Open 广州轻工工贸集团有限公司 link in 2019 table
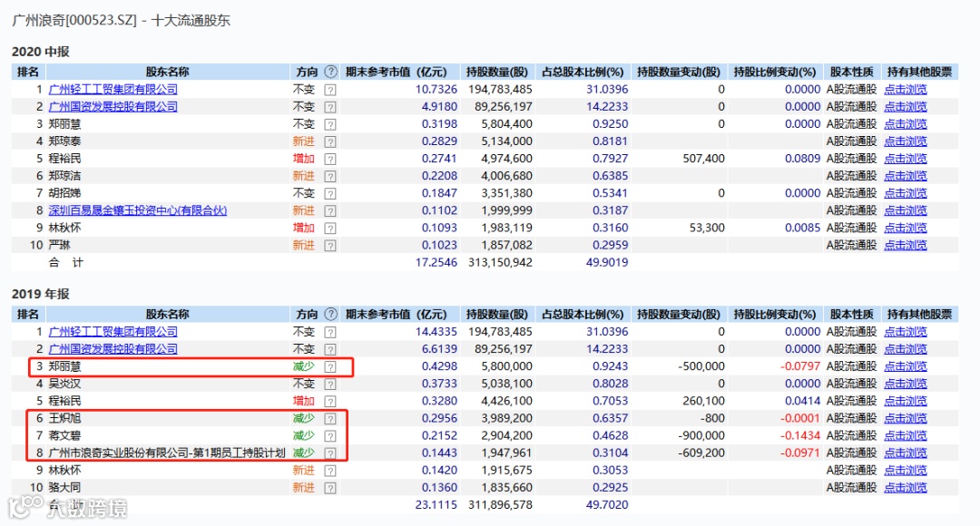 click(113, 332)
